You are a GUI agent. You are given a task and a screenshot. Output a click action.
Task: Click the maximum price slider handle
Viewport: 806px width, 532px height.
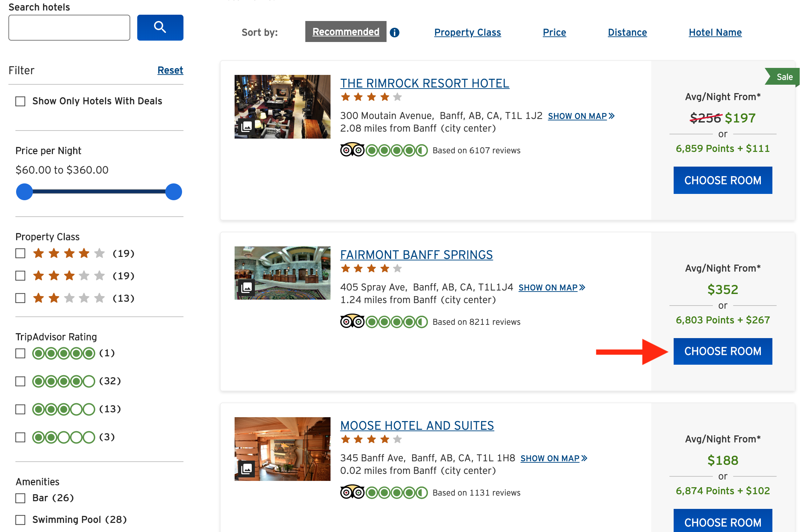174,192
